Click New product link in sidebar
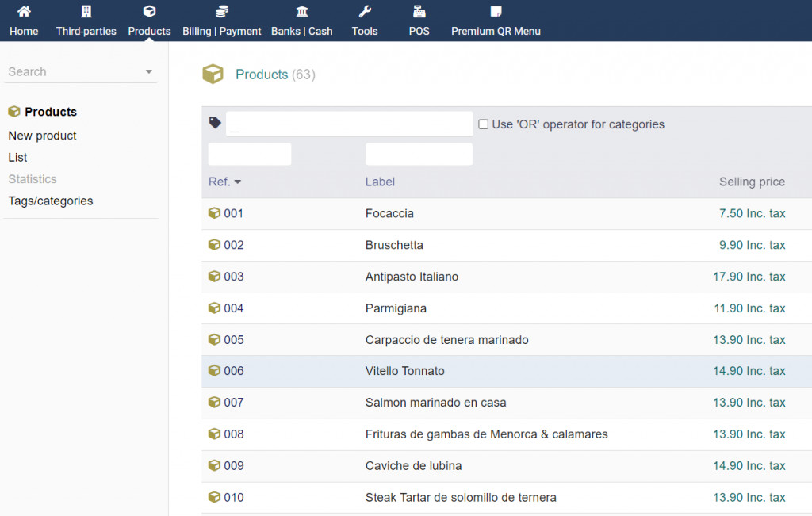The height and width of the screenshot is (516, 812). pyautogui.click(x=42, y=136)
